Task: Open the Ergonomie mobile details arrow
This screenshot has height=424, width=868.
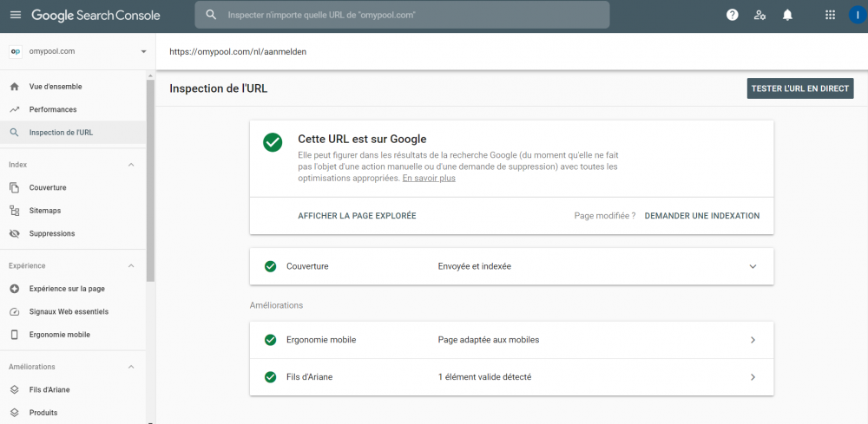Action: click(753, 340)
